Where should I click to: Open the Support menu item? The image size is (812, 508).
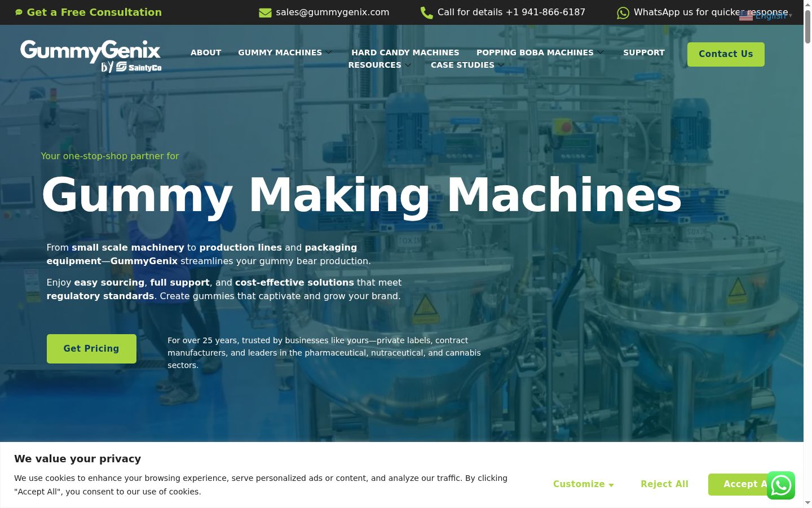(x=644, y=52)
